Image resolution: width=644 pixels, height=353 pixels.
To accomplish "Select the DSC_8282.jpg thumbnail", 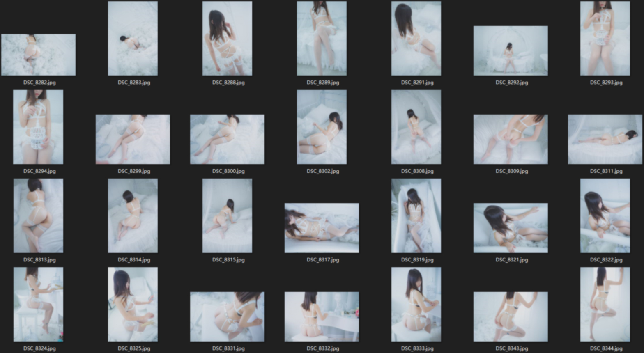I will tap(38, 55).
